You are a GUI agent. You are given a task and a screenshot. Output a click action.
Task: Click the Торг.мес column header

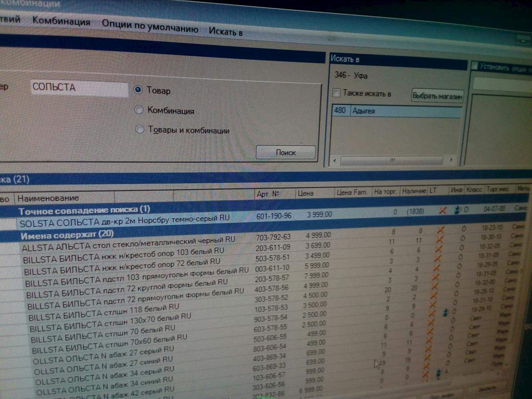pos(498,189)
